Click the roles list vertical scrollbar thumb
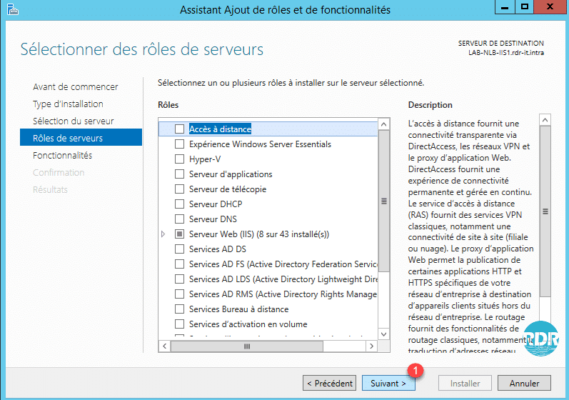 click(384, 201)
